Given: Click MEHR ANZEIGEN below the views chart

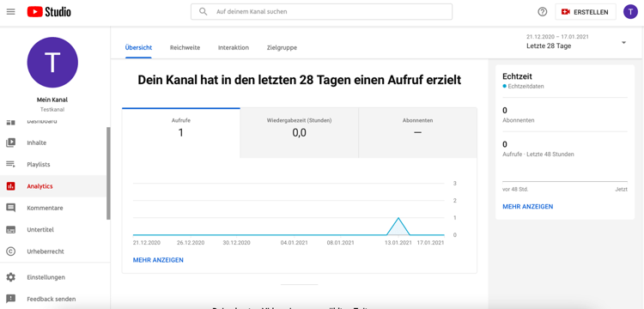Looking at the screenshot, I should 158,260.
